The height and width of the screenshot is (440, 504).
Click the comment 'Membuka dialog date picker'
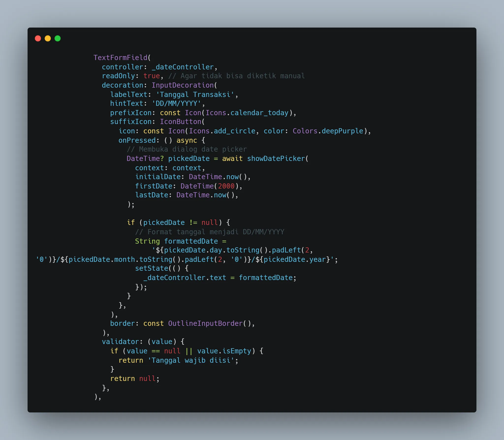193,149
